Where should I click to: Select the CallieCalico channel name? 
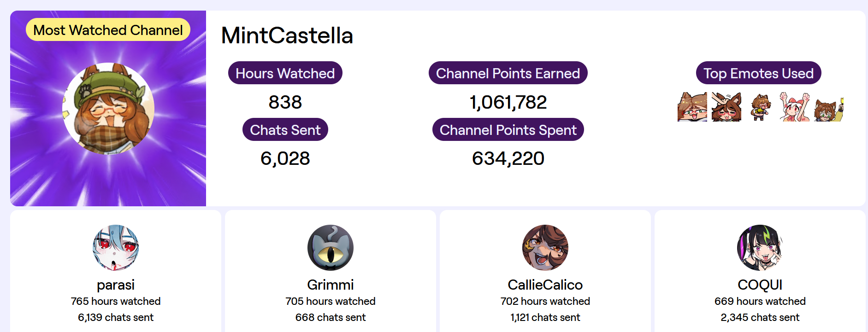[x=545, y=285]
